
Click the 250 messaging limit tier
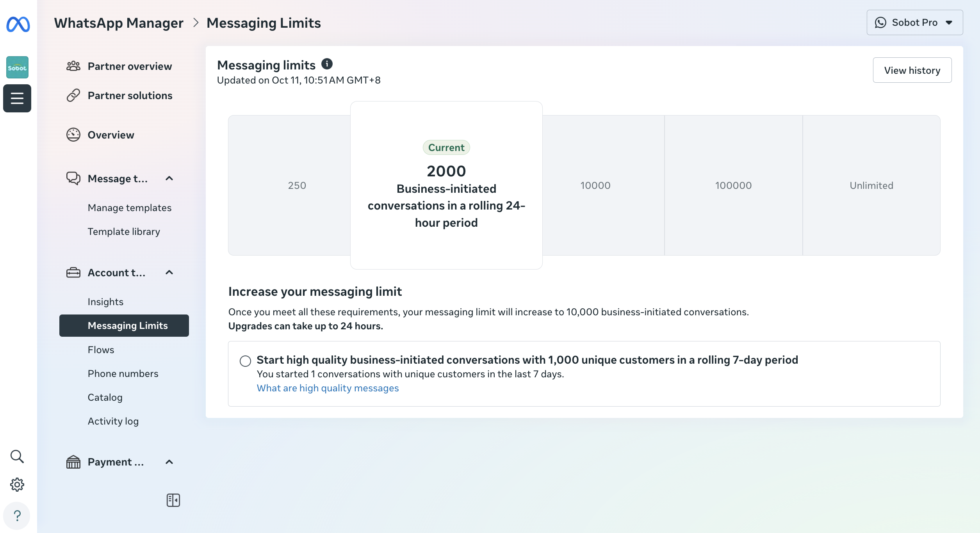click(x=297, y=185)
